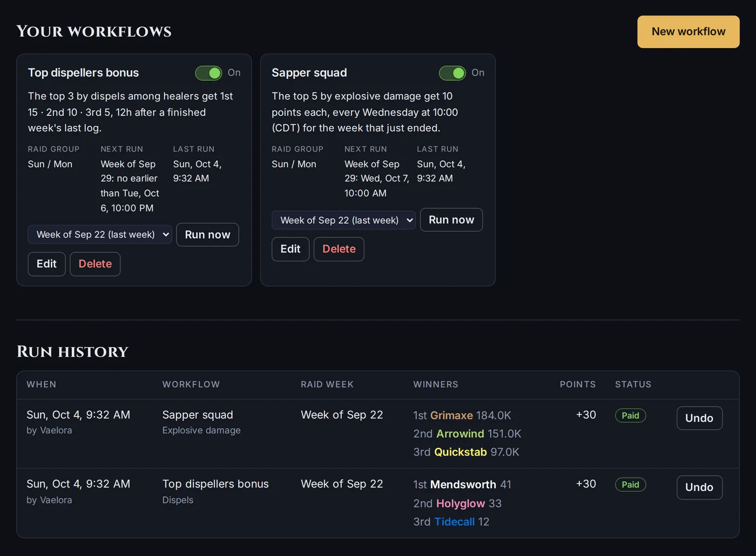Select winner Mendsworth
The image size is (756, 556).
463,485
